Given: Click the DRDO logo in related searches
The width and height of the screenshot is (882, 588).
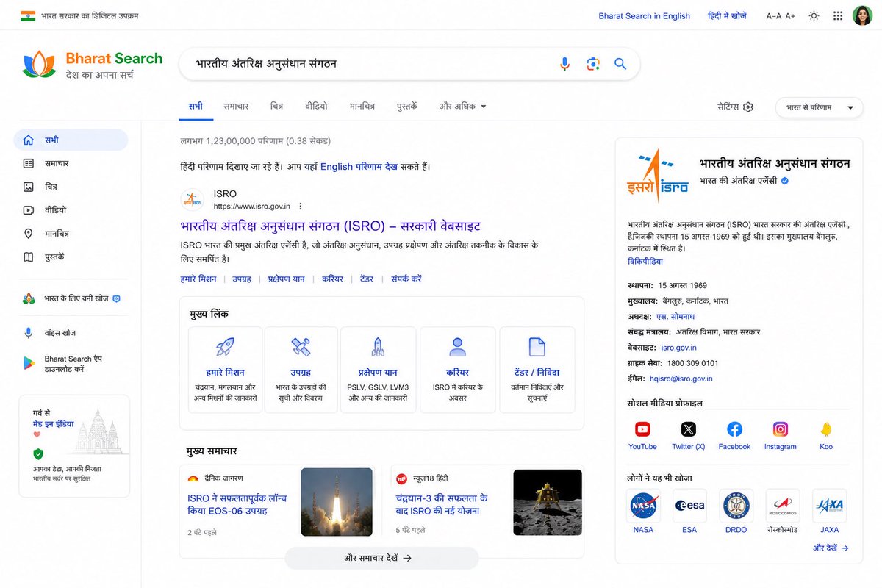Looking at the screenshot, I should coord(736,506).
